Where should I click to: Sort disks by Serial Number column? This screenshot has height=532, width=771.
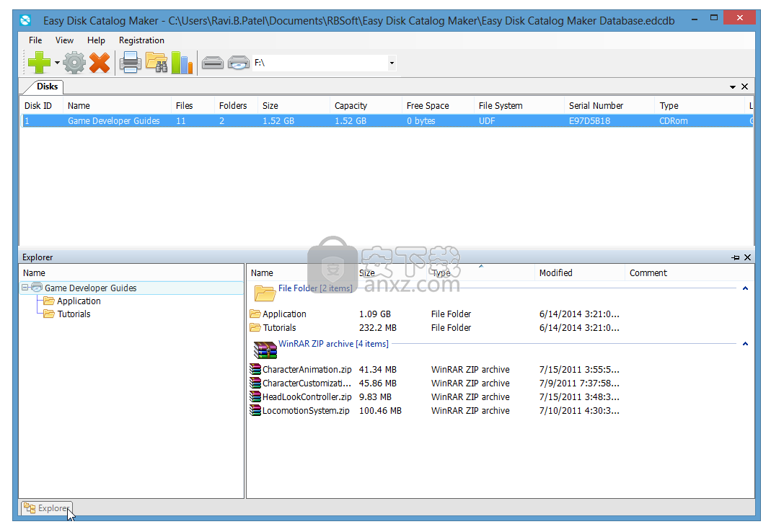point(609,106)
